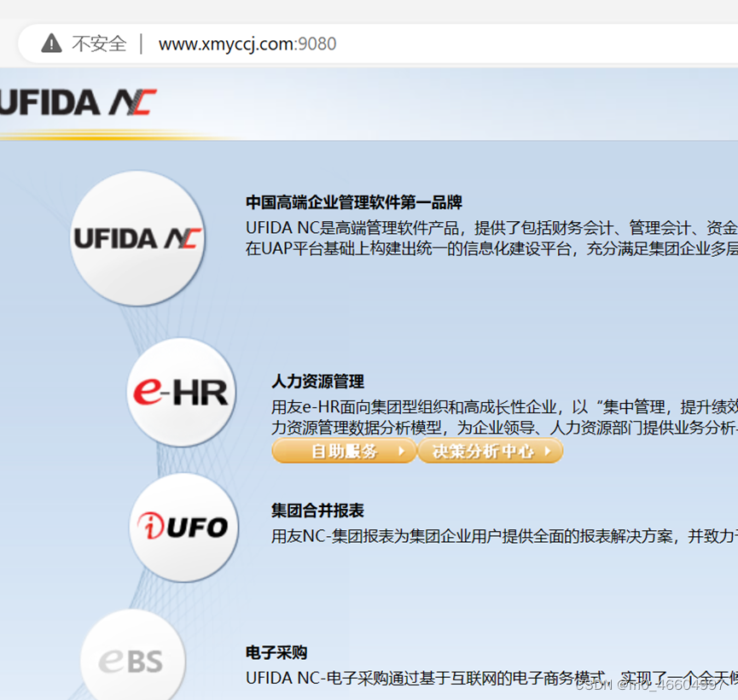Select the UFIDA NC circular product icon
The image size is (738, 700).
point(138,236)
